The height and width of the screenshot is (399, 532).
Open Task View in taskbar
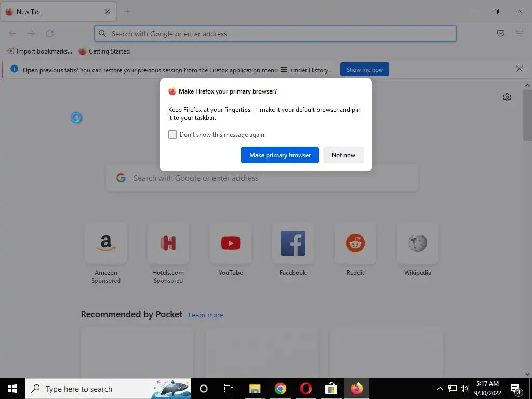229,389
